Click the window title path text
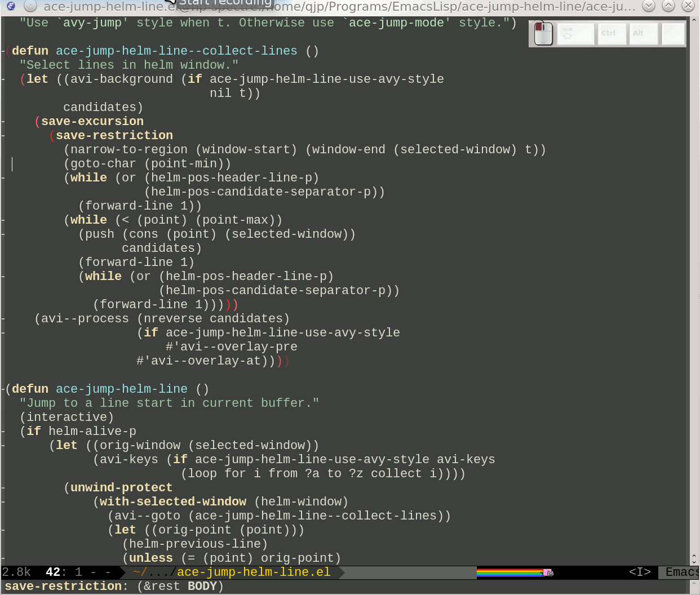The width and height of the screenshot is (700, 595). pos(340,6)
